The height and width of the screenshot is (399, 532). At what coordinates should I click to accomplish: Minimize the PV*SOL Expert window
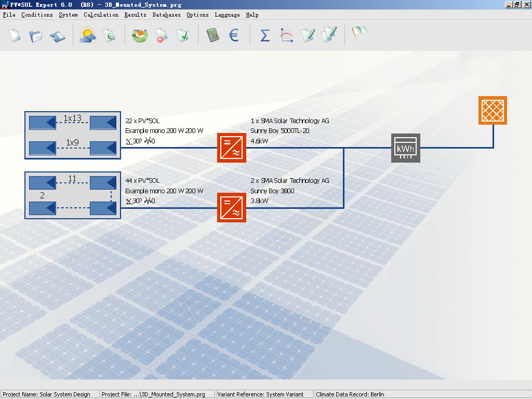pos(509,4)
